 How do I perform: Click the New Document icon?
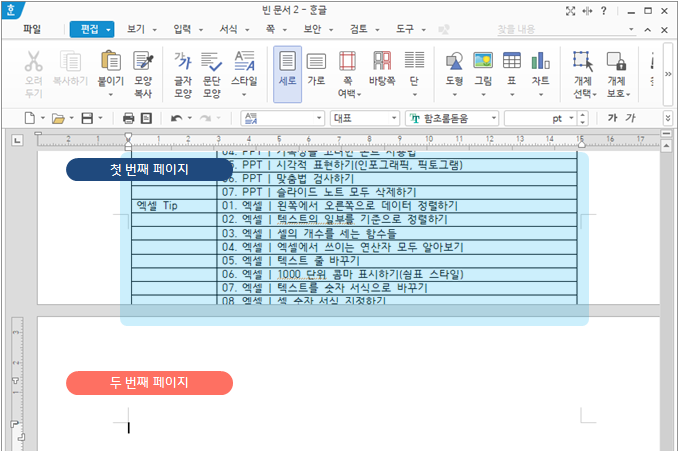click(x=29, y=118)
